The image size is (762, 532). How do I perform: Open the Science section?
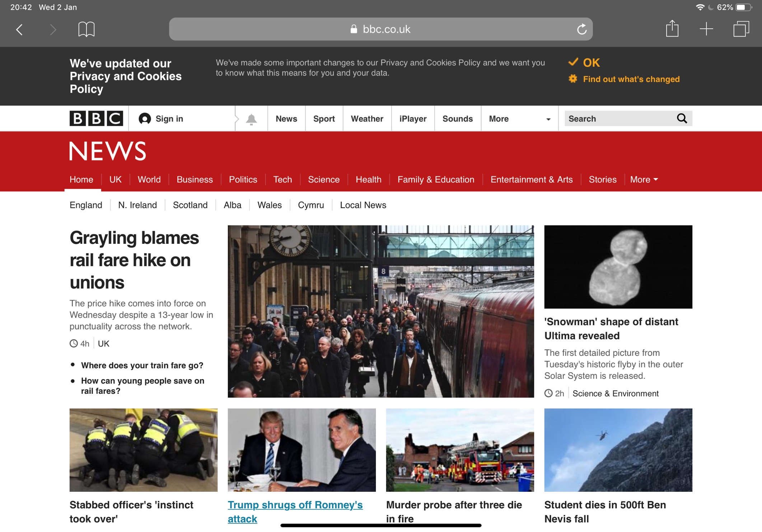[x=324, y=179]
